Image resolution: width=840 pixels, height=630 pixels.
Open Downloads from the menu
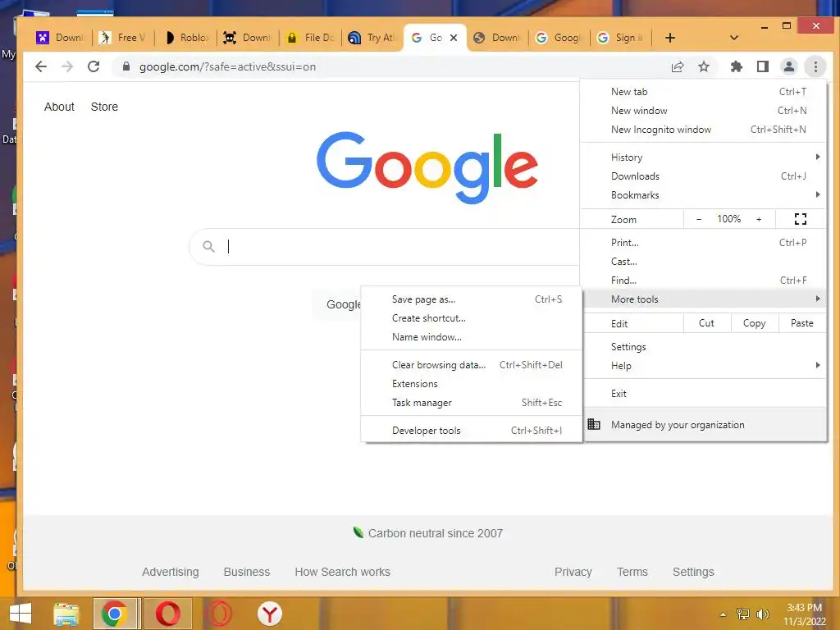(x=703, y=176)
